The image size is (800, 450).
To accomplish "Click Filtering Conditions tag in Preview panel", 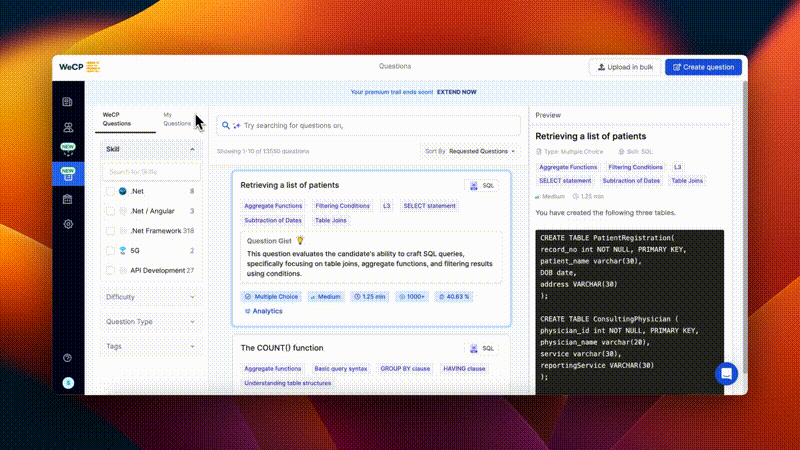I will [x=635, y=167].
